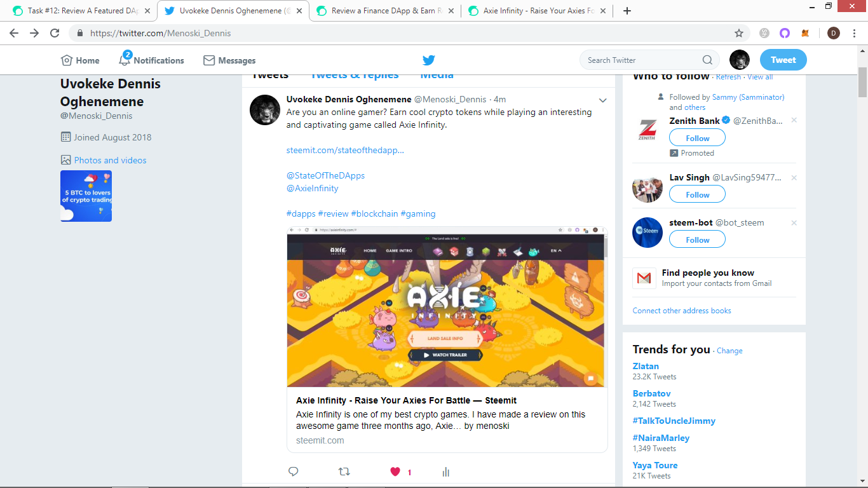The image size is (868, 488).
Task: View tweet activity bar-chart icon
Action: [x=446, y=471]
